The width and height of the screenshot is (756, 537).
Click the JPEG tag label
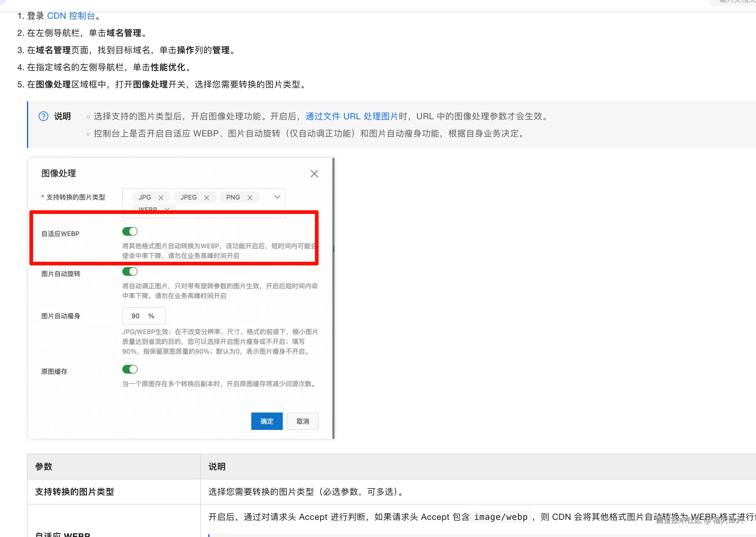coord(188,197)
